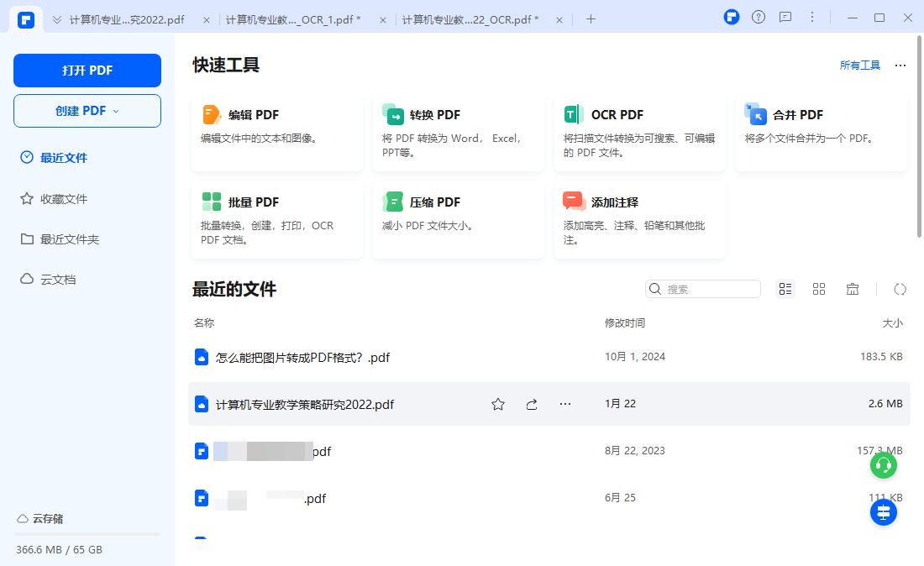Expand quick tools overflow menu
The image size is (924, 566).
pos(900,65)
